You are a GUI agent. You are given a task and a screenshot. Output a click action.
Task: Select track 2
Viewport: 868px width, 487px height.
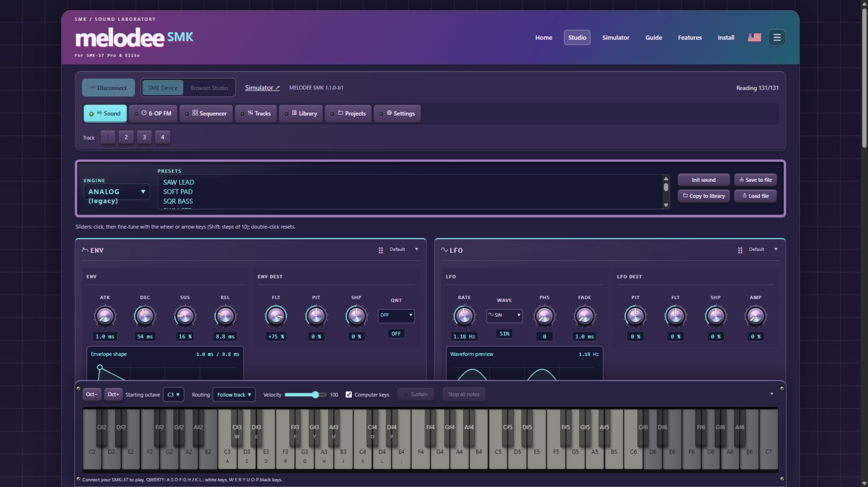[x=126, y=137]
